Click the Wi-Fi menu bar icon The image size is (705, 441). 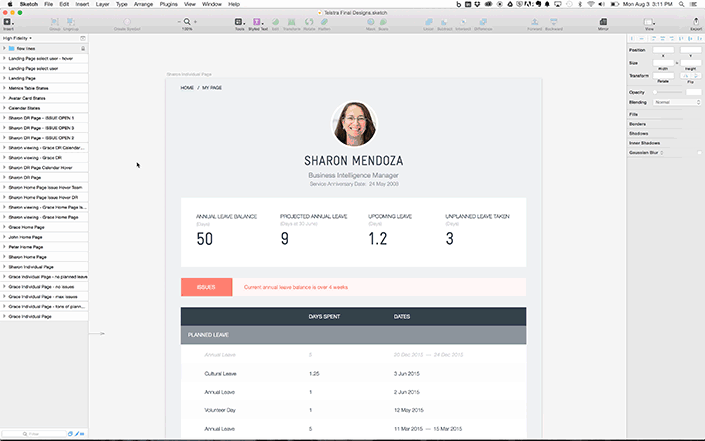[590, 4]
